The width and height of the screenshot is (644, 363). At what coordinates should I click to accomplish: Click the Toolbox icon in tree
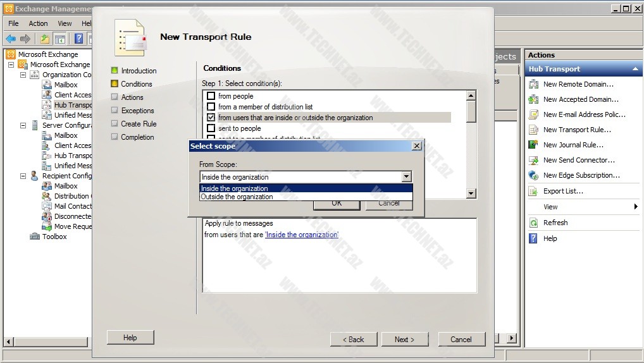point(35,237)
